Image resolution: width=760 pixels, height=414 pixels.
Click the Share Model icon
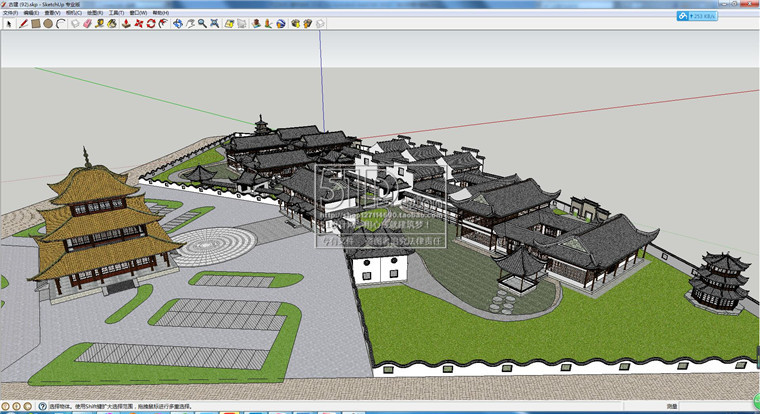pyautogui.click(x=268, y=24)
